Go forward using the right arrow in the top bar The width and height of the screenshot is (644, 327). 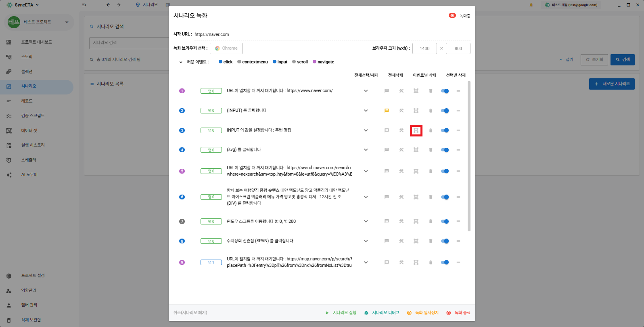click(x=119, y=5)
